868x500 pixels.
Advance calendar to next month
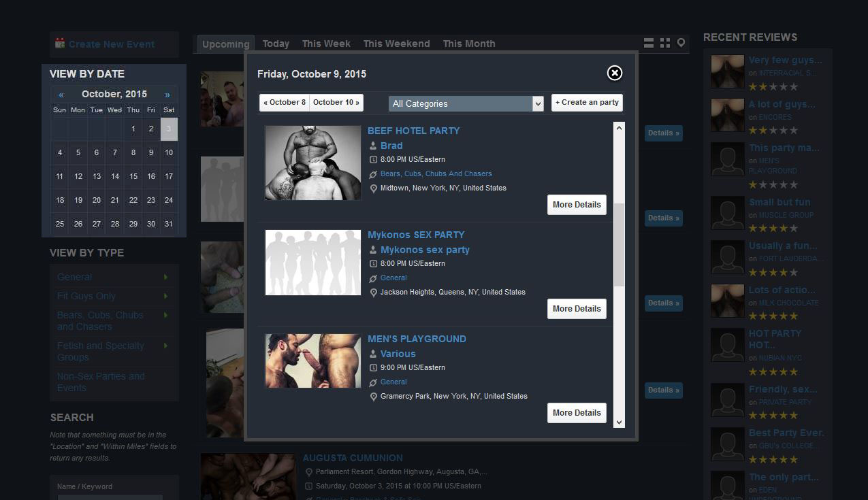[x=167, y=95]
